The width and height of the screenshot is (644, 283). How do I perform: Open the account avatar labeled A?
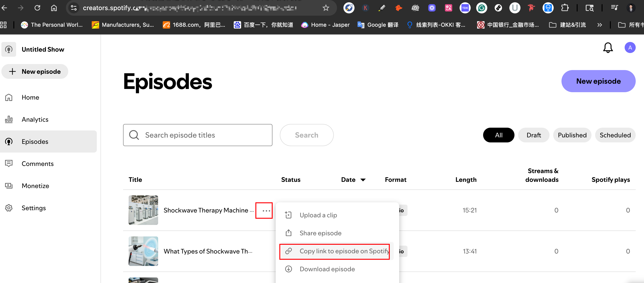click(x=630, y=47)
